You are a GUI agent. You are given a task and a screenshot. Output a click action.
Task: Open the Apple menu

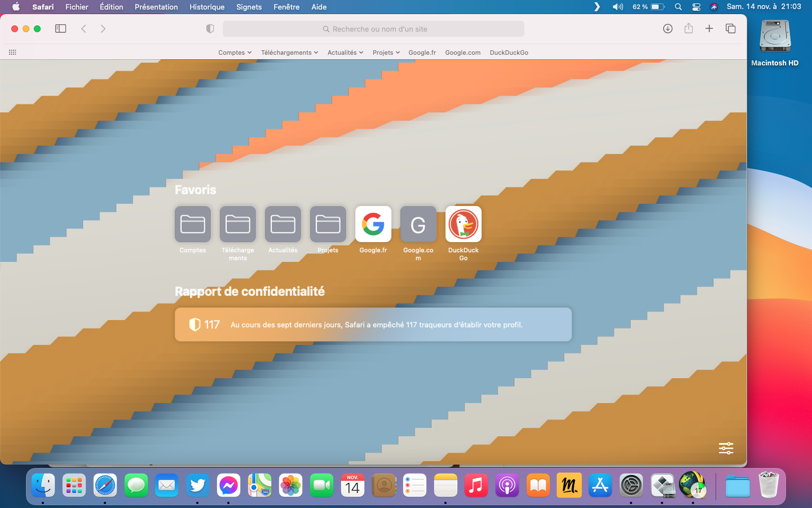coord(16,7)
